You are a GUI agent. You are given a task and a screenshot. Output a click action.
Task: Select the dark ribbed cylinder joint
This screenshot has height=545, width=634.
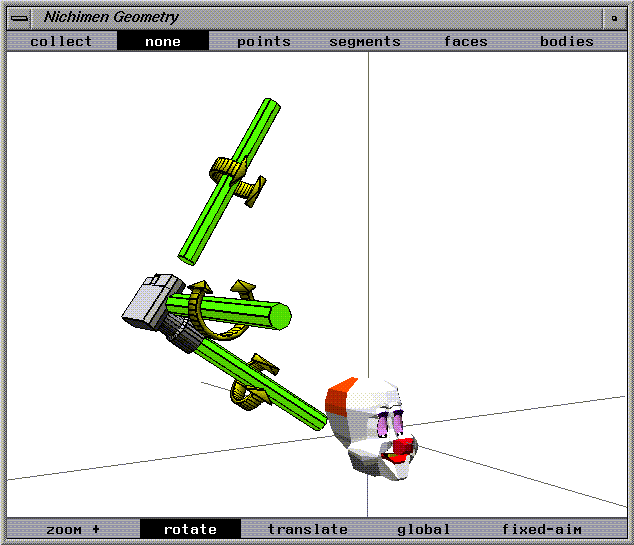(180, 332)
